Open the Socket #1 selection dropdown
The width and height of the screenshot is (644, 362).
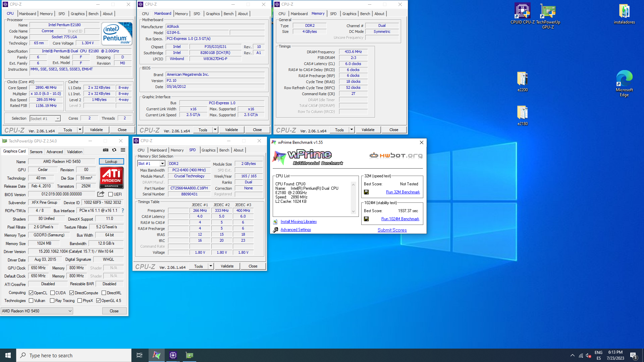click(45, 118)
